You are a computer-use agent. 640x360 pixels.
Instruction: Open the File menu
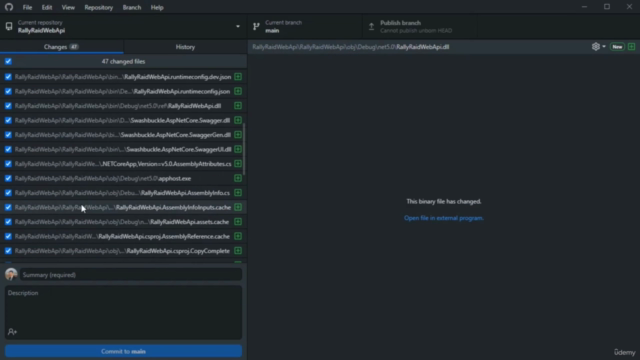(x=27, y=7)
